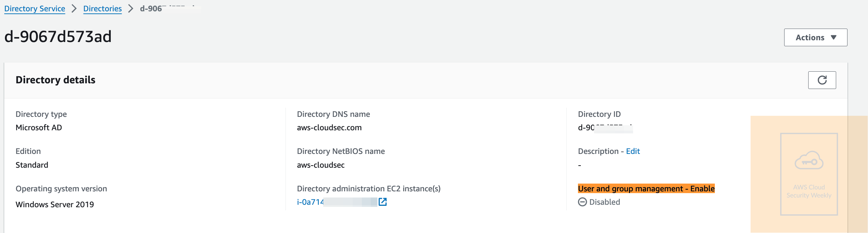868x233 pixels.
Task: Open the i-0a714 EC2 instance link
Action: 337,202
